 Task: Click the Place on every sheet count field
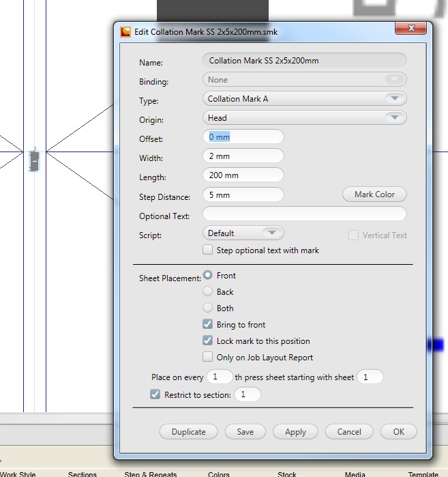(x=220, y=377)
